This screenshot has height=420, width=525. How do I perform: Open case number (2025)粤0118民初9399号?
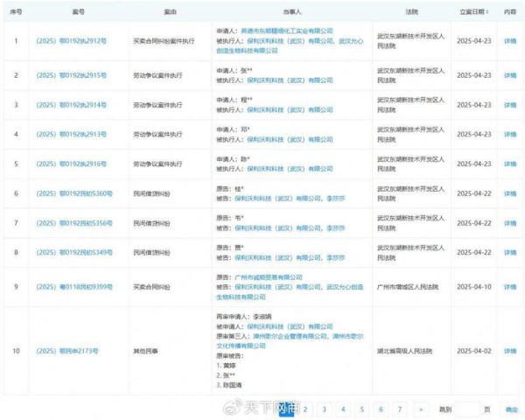click(x=71, y=286)
